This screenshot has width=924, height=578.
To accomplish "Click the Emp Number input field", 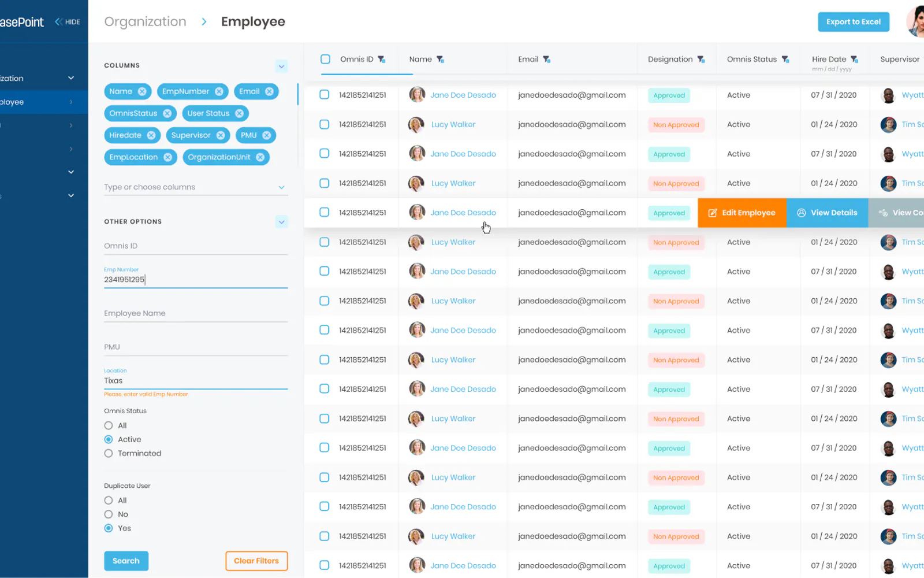I will [196, 279].
